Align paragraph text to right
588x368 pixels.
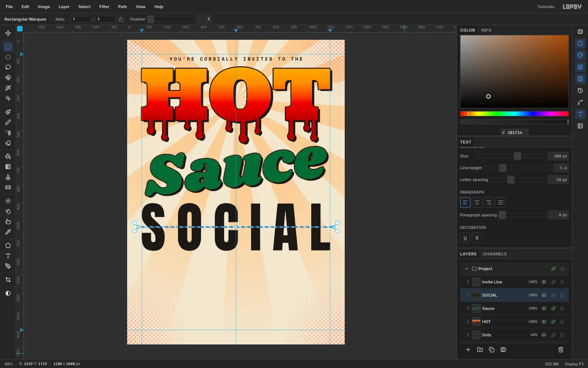489,202
